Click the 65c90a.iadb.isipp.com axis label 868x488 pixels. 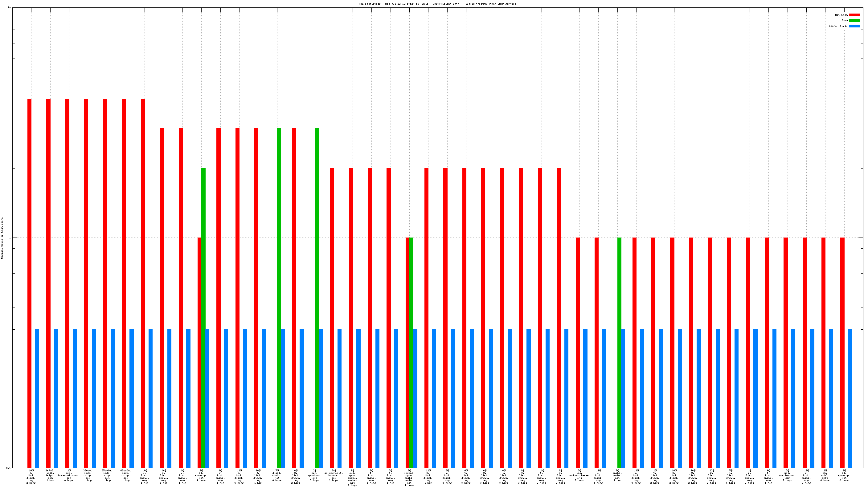click(107, 475)
